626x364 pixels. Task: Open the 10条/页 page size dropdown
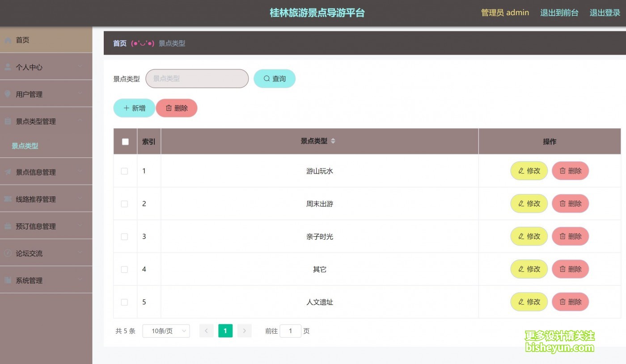pos(166,330)
